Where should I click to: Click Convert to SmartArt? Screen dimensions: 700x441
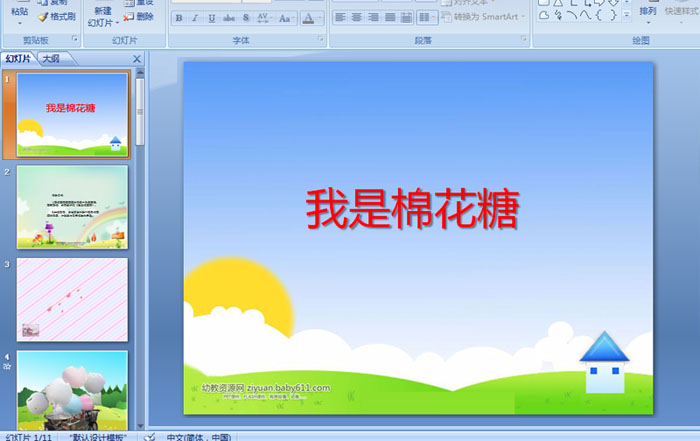click(484, 17)
